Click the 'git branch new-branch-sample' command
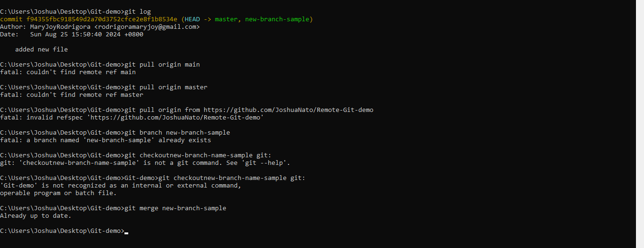 click(x=177, y=133)
